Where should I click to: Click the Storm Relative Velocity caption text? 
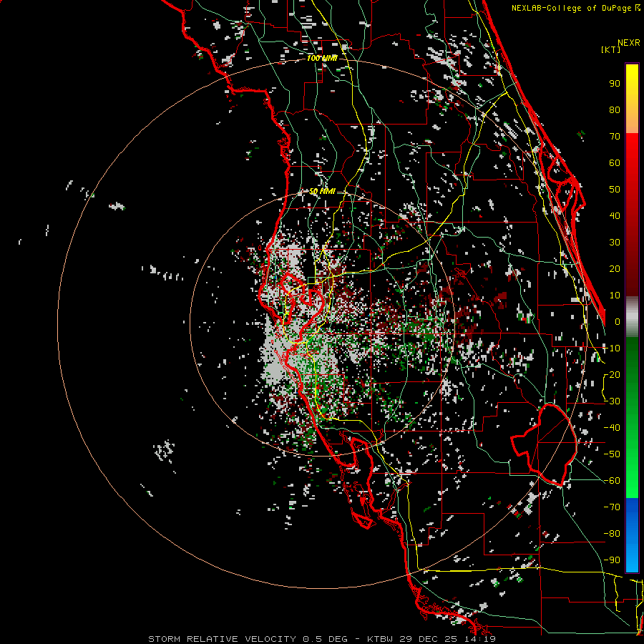coord(321,639)
